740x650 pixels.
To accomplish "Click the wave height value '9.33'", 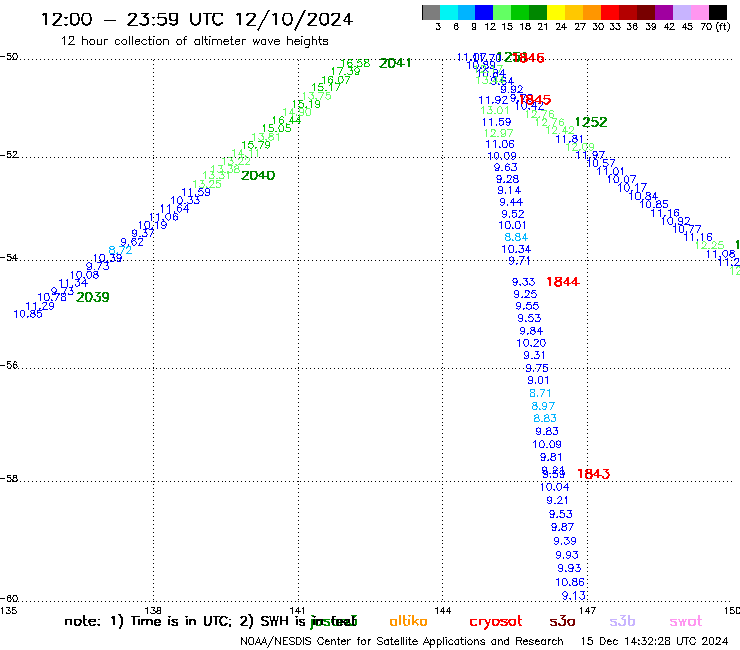I will click(x=523, y=282).
